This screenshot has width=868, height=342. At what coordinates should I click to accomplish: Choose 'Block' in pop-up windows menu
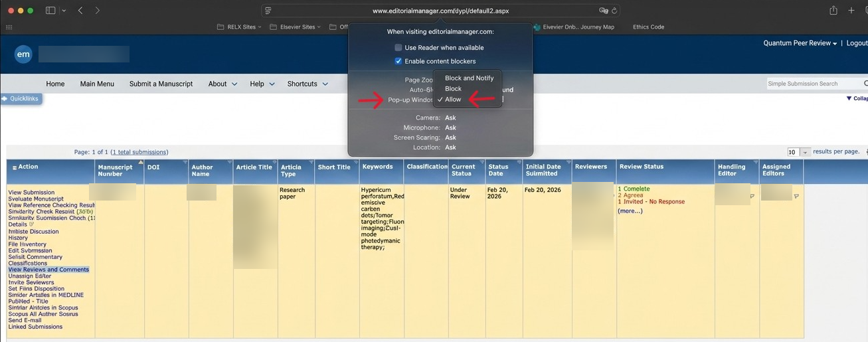click(453, 89)
